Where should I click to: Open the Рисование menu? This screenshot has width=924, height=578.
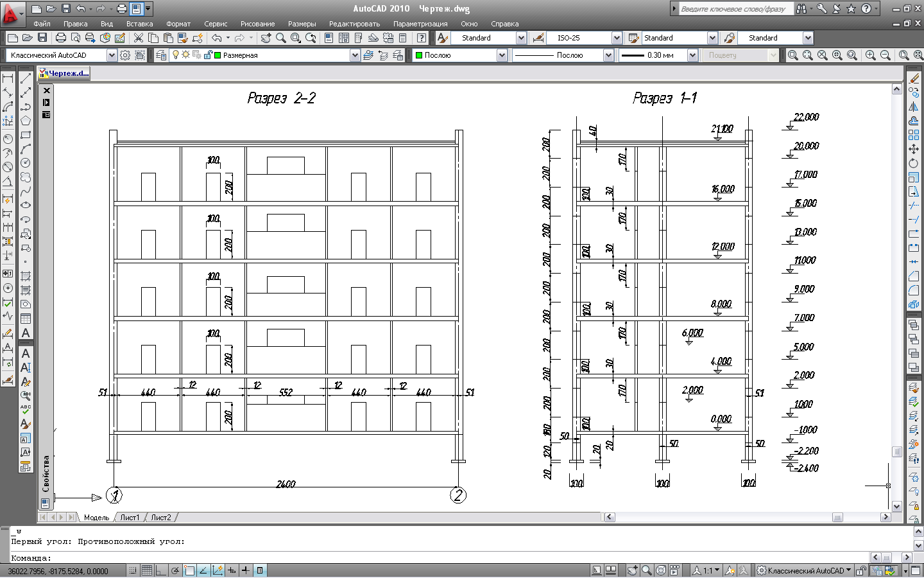pyautogui.click(x=257, y=24)
